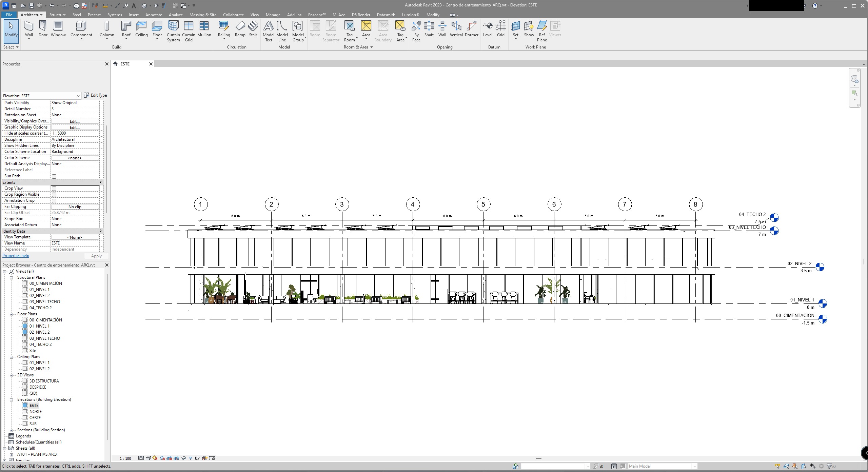This screenshot has height=472, width=868.
Task: Enable the Crop View checkbox
Action: [54, 189]
